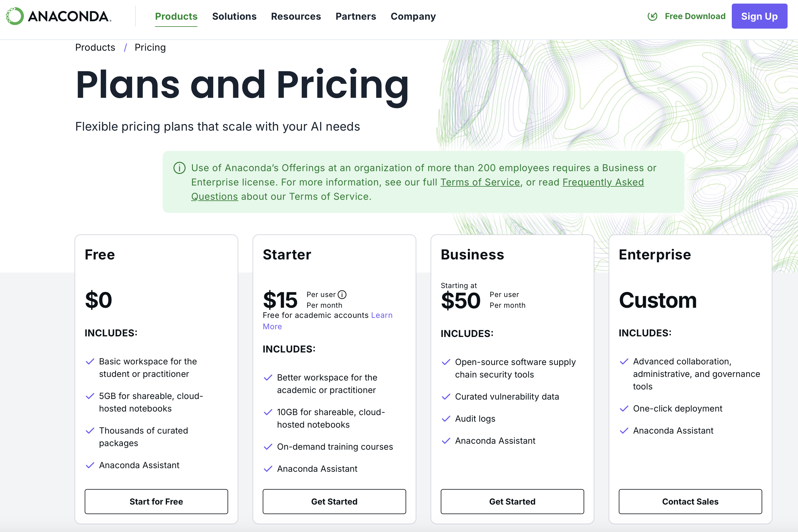This screenshot has width=798, height=532.
Task: Click the Anaconda logo in the header
Action: pyautogui.click(x=58, y=16)
